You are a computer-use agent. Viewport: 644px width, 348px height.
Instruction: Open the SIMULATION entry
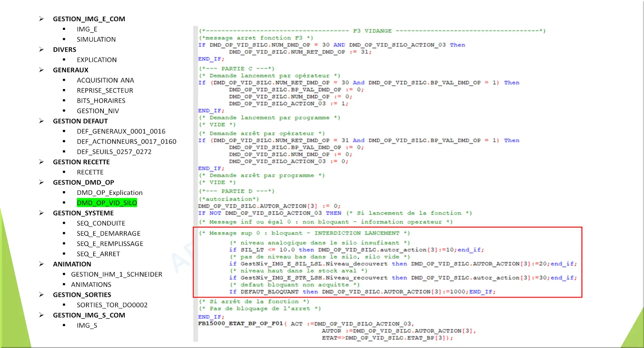click(96, 39)
